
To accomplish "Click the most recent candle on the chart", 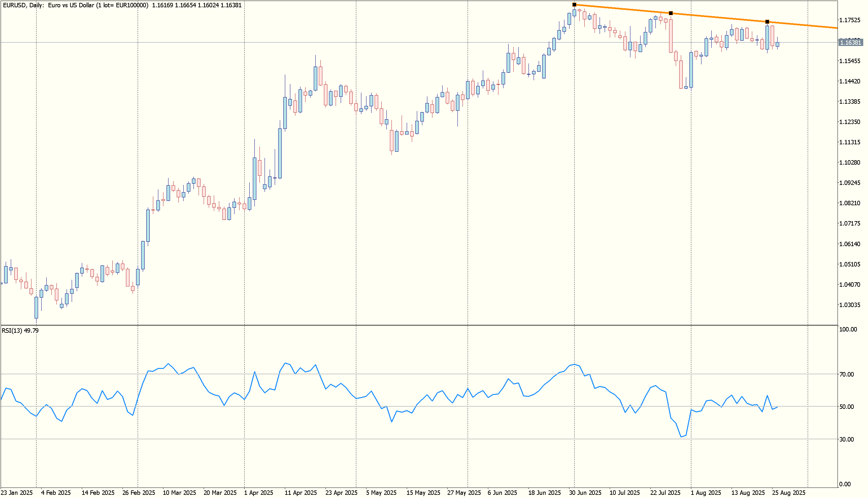I will (x=777, y=44).
